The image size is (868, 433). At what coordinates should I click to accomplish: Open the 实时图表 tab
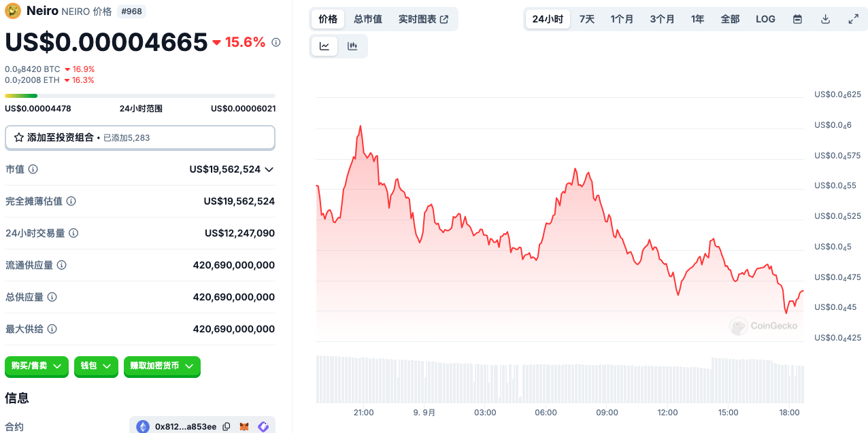point(423,19)
